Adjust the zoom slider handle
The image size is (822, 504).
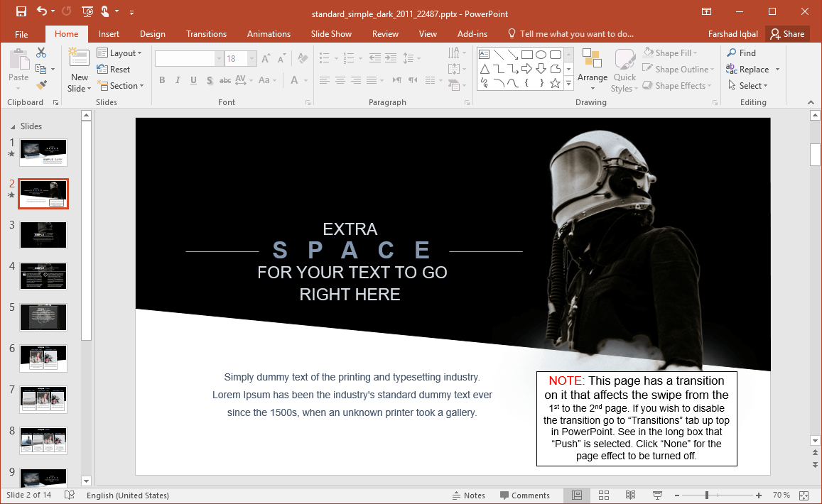pos(706,495)
